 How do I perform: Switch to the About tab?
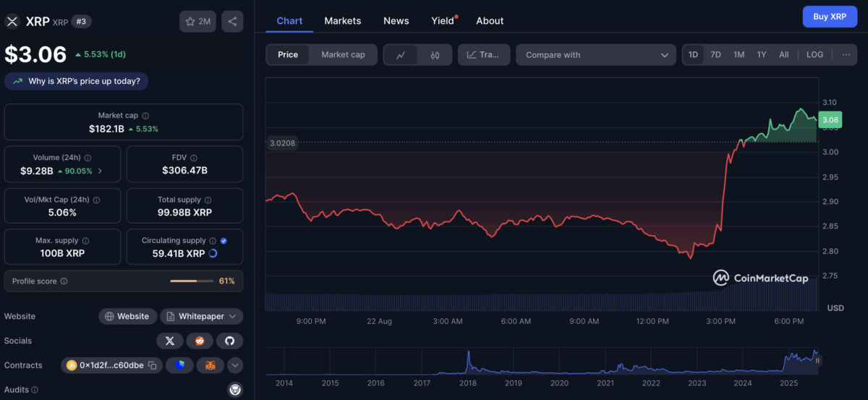[x=490, y=21]
